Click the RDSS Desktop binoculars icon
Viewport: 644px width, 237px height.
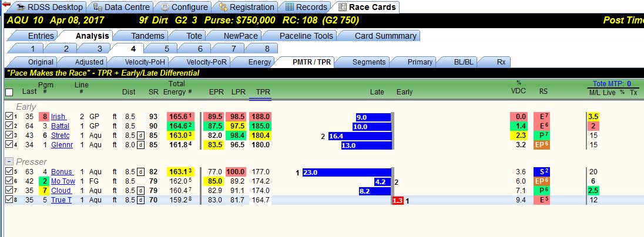(20, 7)
